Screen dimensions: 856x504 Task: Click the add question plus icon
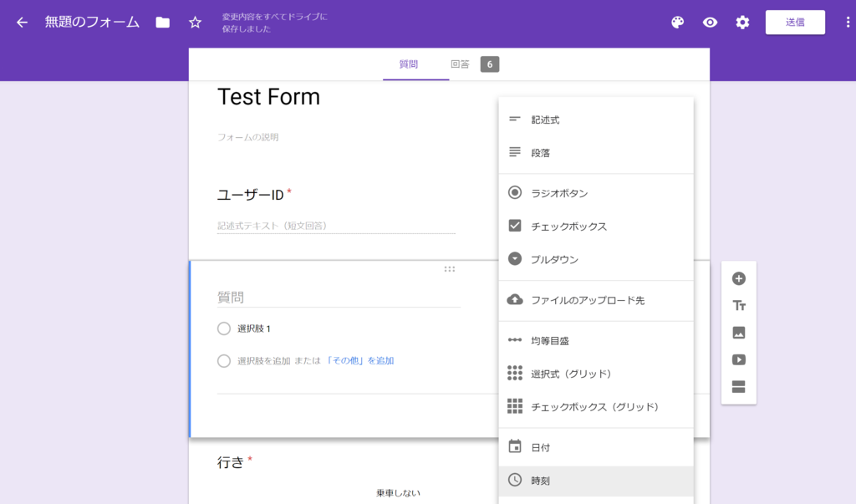(738, 277)
